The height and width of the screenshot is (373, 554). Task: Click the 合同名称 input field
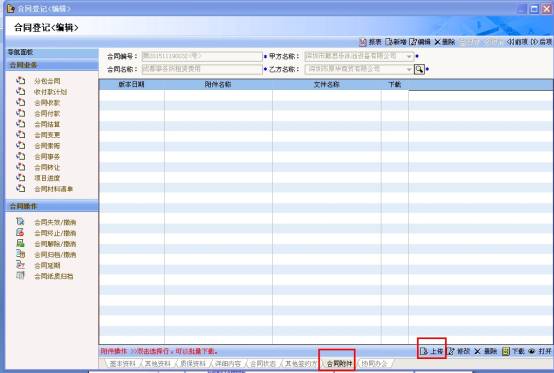202,69
